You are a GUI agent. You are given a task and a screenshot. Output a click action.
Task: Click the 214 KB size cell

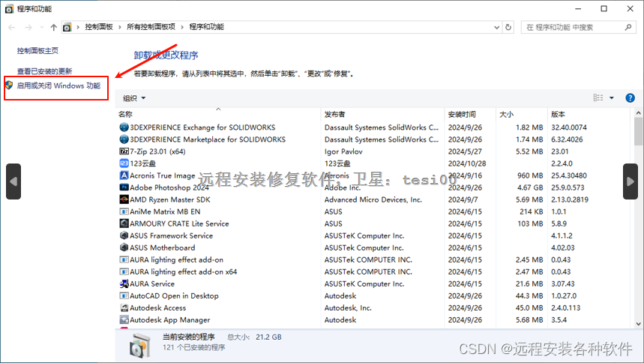click(532, 211)
